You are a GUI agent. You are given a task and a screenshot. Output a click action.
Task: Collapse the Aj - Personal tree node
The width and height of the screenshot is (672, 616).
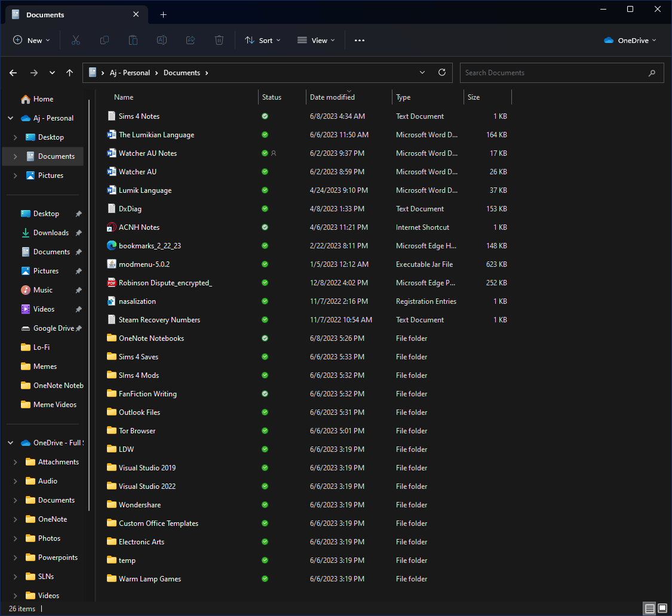(11, 118)
